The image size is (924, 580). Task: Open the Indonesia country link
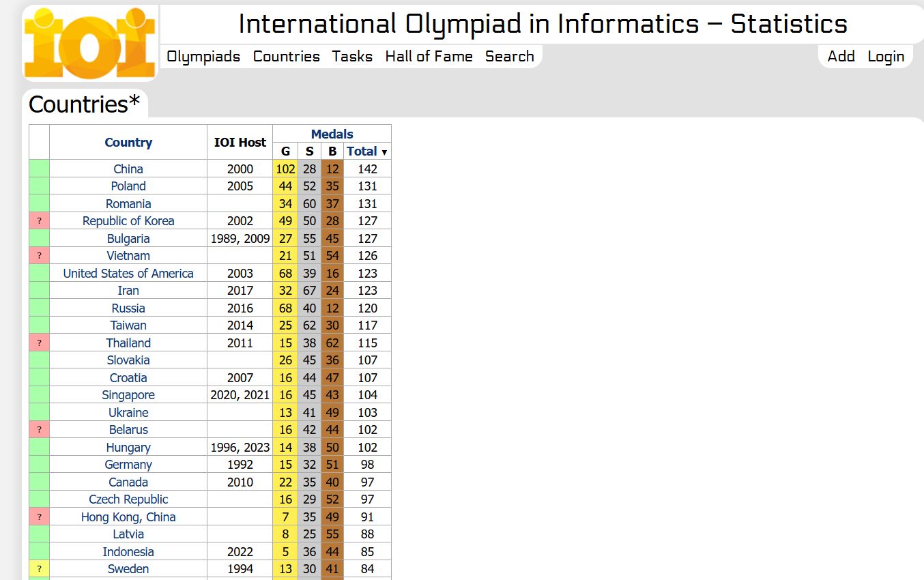128,552
